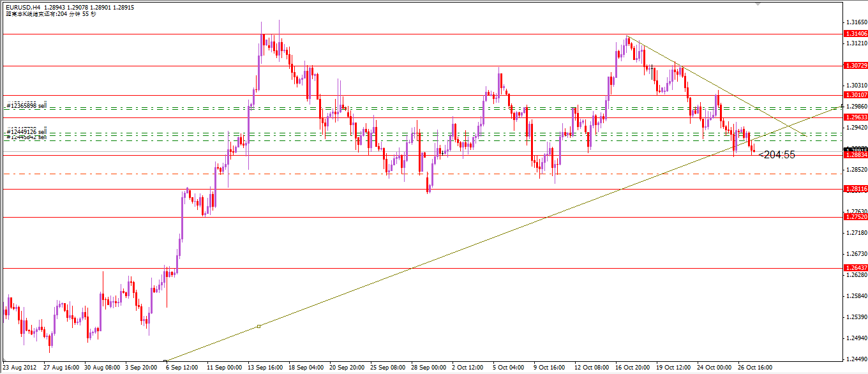Click the Chinese candle countdown text below title
Screen dimensions: 868x374
[51, 13]
